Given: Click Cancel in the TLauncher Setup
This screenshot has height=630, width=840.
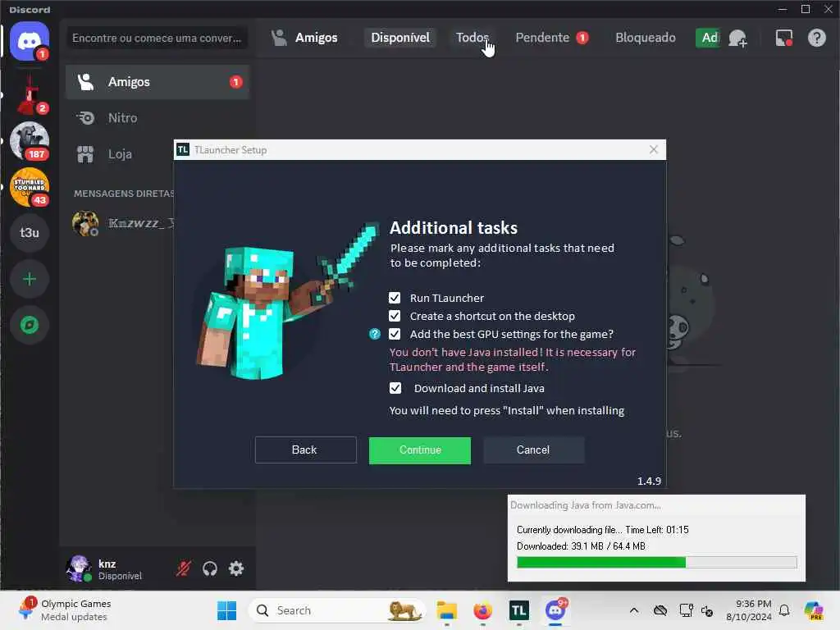Looking at the screenshot, I should pyautogui.click(x=533, y=450).
